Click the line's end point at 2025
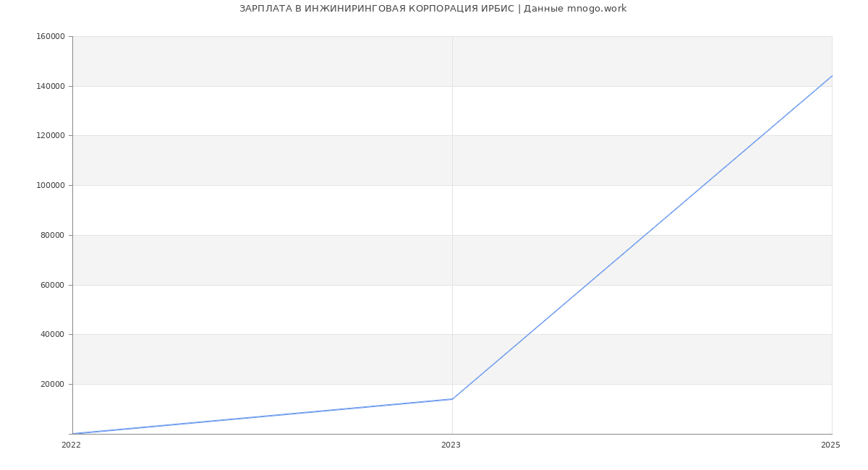868x470 pixels. (x=832, y=76)
